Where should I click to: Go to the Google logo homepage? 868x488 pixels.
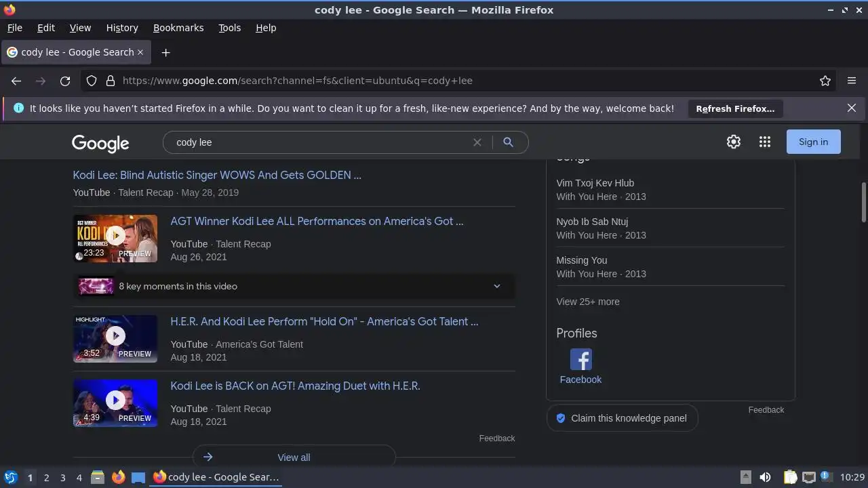pos(100,143)
